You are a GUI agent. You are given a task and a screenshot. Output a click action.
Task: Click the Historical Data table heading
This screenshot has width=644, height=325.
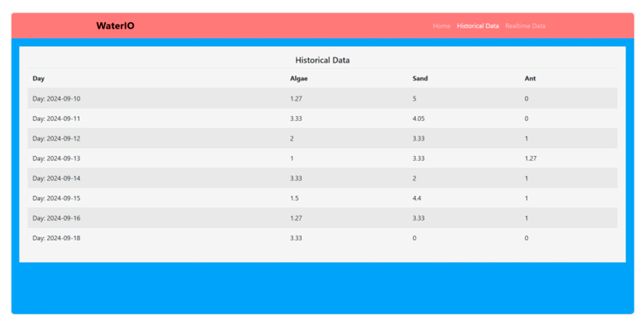click(322, 60)
